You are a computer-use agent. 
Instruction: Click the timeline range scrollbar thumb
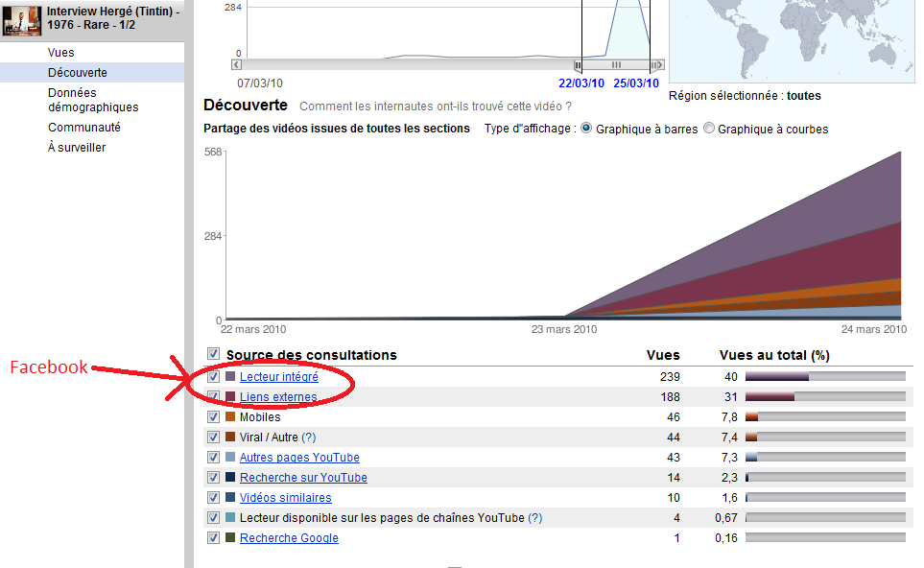coord(616,65)
